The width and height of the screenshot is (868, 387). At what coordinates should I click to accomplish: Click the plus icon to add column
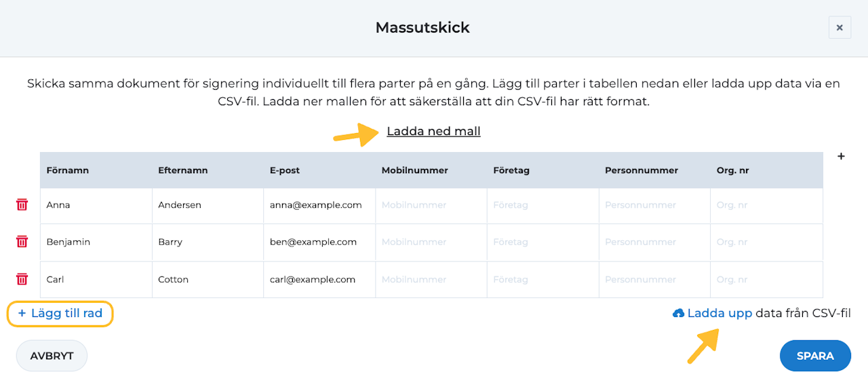click(841, 156)
